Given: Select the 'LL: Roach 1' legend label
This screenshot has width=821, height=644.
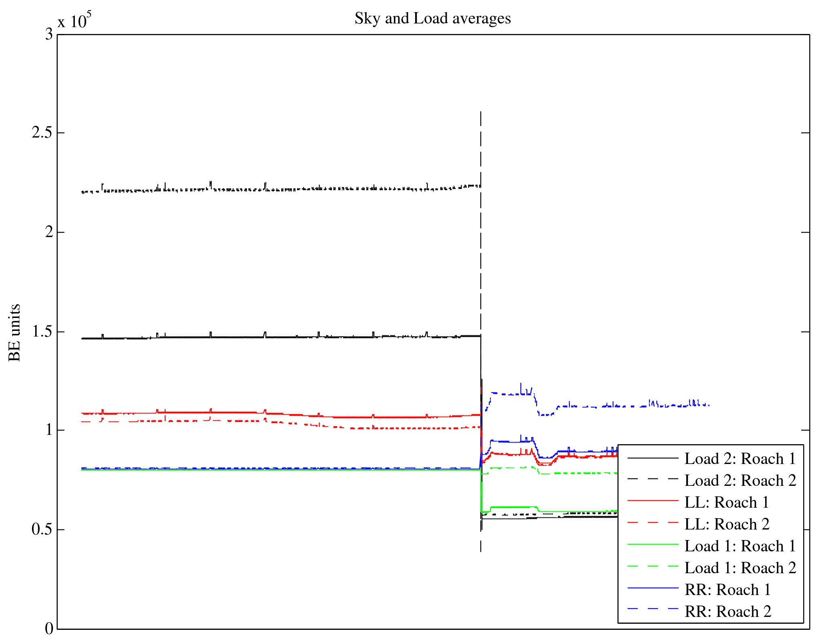Looking at the screenshot, I should [x=726, y=502].
